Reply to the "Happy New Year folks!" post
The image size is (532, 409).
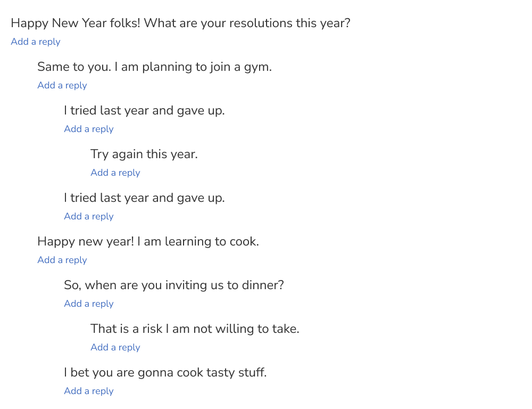point(36,42)
